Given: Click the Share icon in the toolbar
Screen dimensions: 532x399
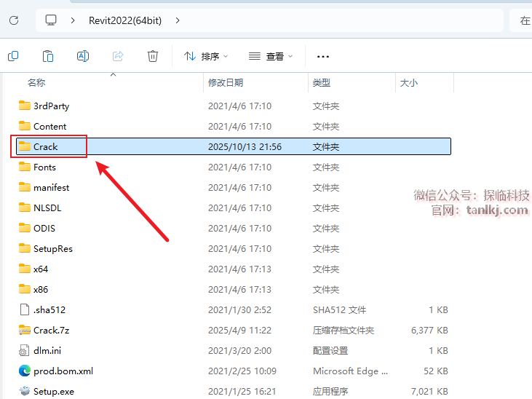Looking at the screenshot, I should [x=118, y=56].
